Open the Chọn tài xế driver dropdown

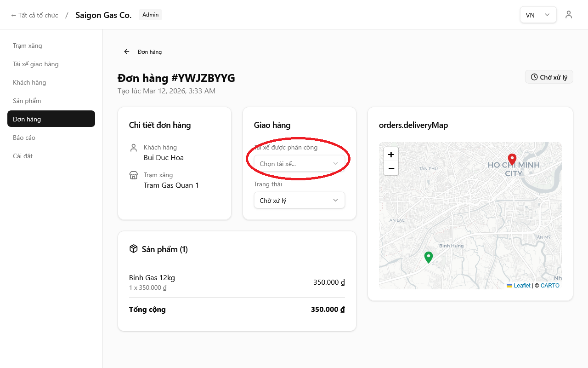[x=299, y=163]
